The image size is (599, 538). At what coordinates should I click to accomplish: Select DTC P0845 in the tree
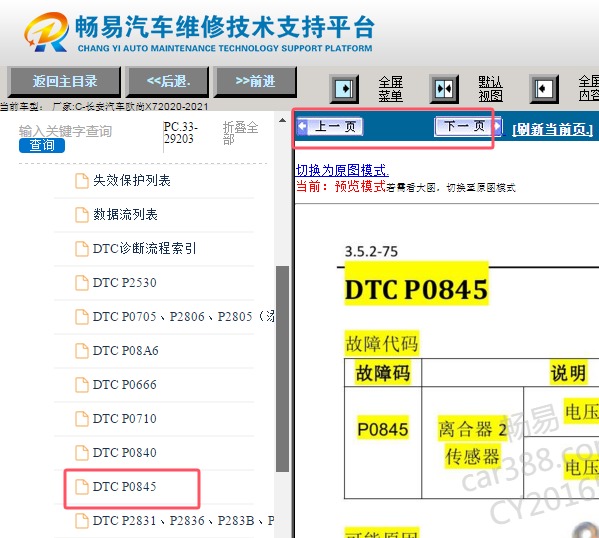125,486
